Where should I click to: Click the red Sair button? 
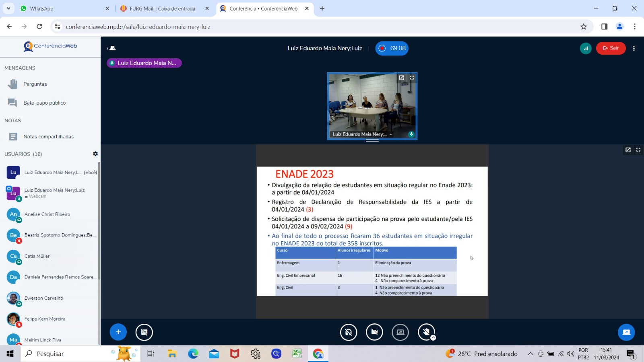click(611, 48)
